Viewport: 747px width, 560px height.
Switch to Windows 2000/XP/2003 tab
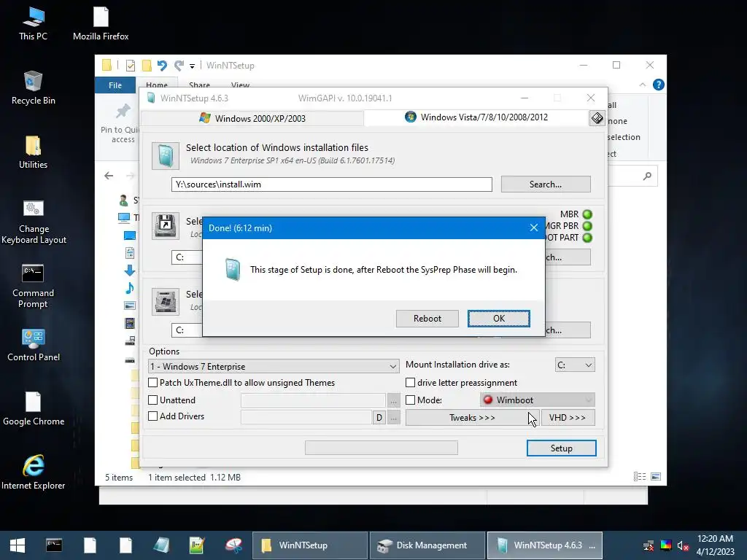point(252,118)
